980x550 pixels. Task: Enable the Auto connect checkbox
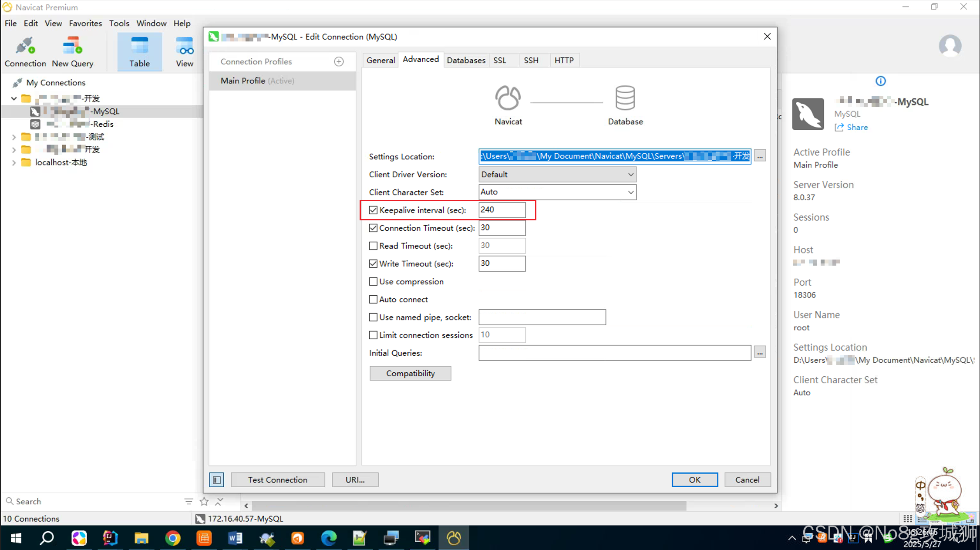[x=373, y=299]
